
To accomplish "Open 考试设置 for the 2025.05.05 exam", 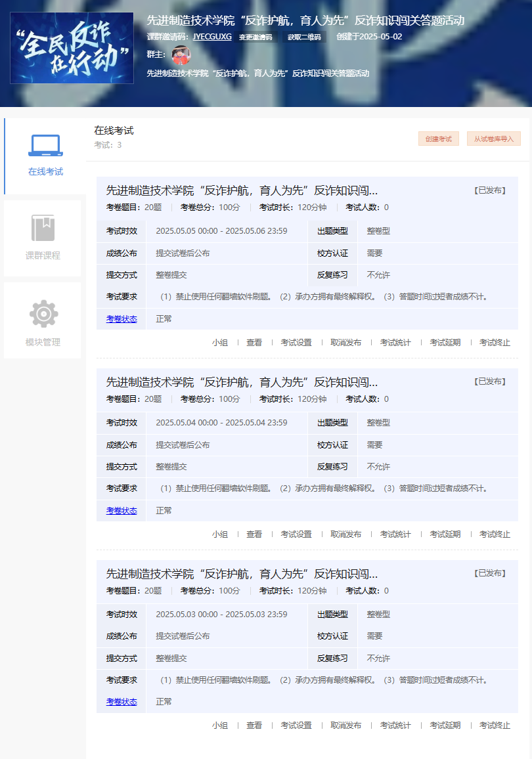I will coord(296,343).
